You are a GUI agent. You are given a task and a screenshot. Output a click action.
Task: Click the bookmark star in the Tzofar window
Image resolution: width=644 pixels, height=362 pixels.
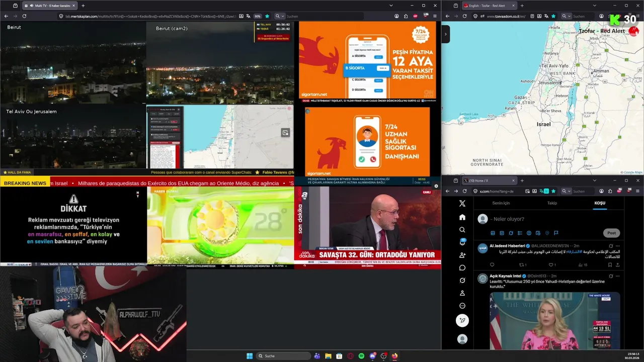point(553,16)
